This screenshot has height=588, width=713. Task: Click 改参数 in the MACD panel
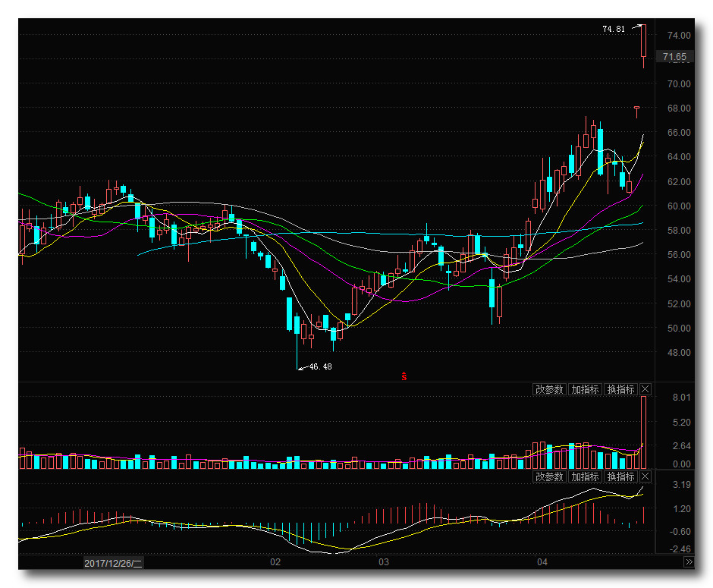(549, 476)
